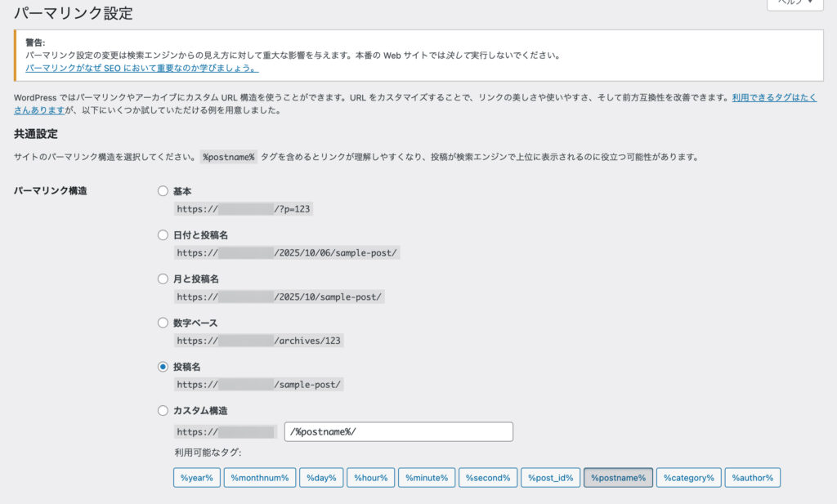Click the %second% tag button
The width and height of the screenshot is (837, 504).
(488, 478)
